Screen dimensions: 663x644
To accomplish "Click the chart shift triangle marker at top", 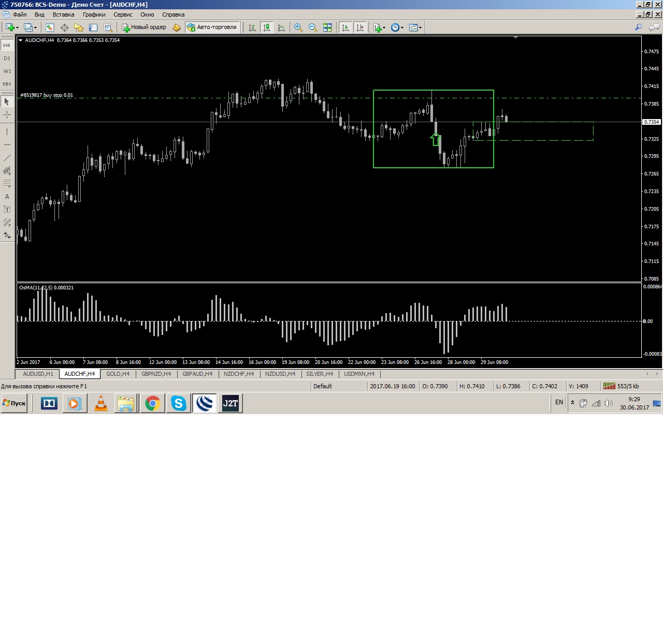I will point(515,37).
